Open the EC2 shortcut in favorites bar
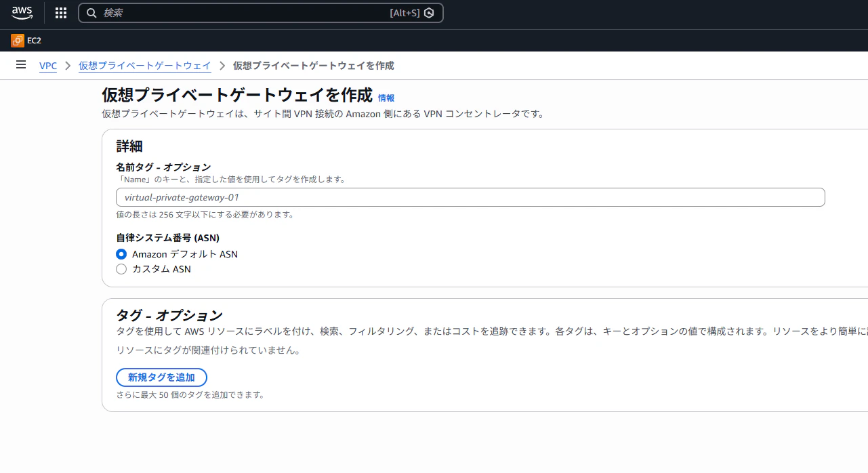This screenshot has width=868, height=473. [x=26, y=41]
